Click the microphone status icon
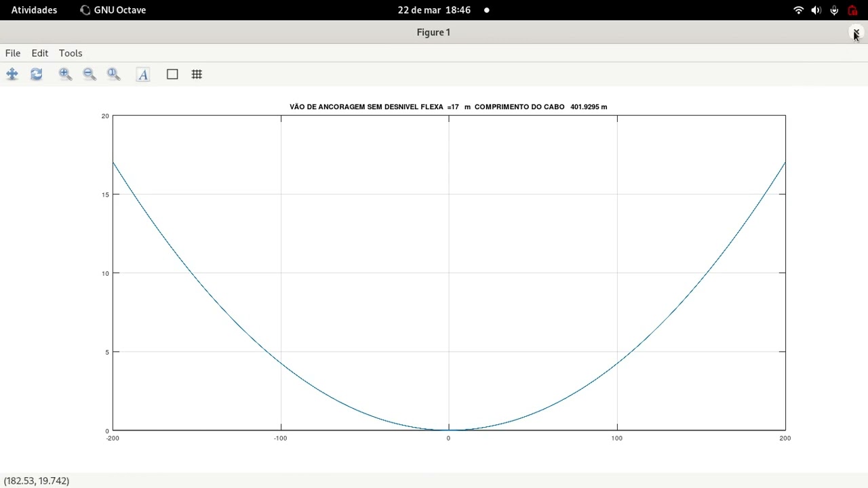The width and height of the screenshot is (868, 488). [834, 10]
